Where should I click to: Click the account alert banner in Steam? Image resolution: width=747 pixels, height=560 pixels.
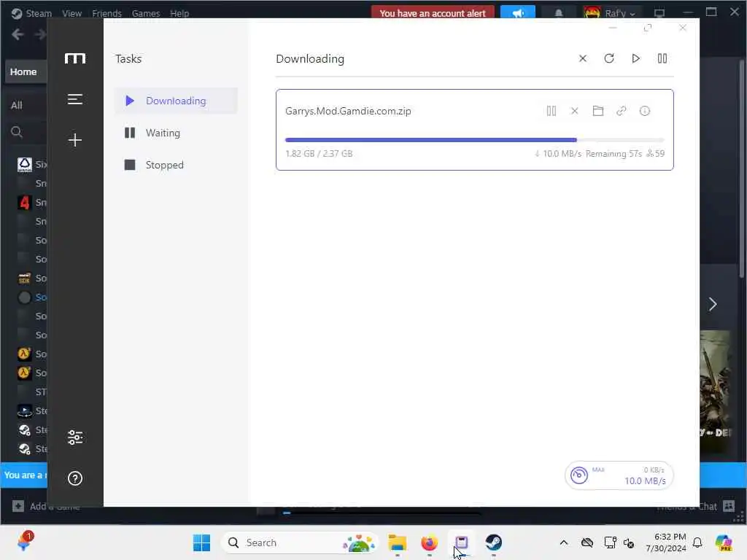433,13
